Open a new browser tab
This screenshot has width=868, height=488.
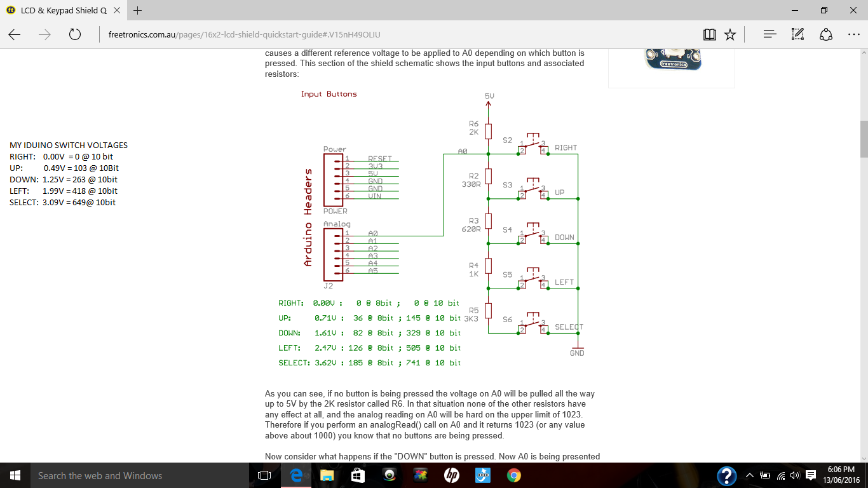coord(137,10)
